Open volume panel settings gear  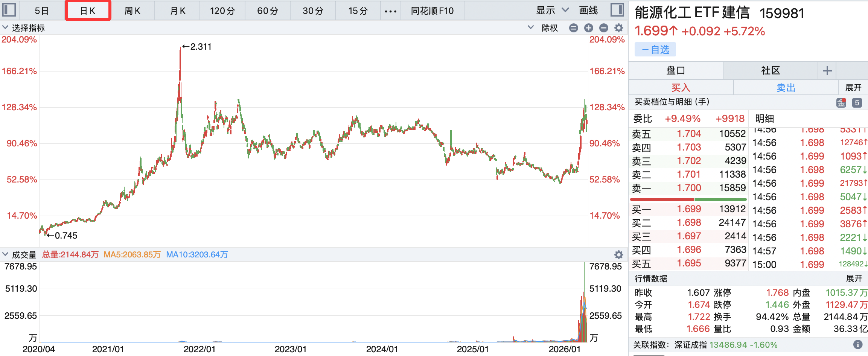click(x=618, y=255)
